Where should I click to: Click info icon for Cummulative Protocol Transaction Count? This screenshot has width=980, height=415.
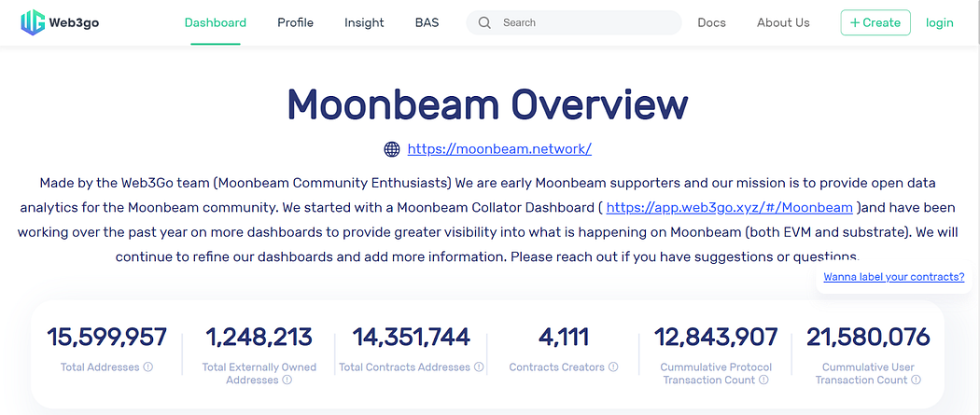[x=763, y=380]
